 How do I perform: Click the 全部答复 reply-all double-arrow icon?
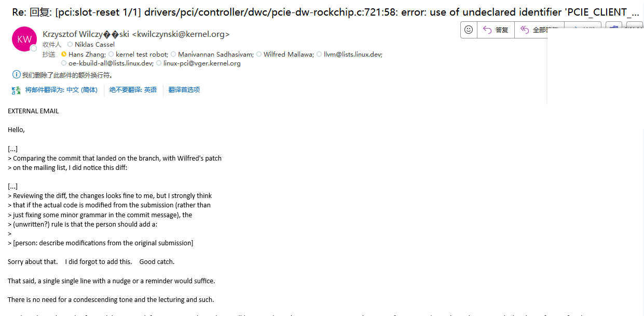tap(525, 30)
